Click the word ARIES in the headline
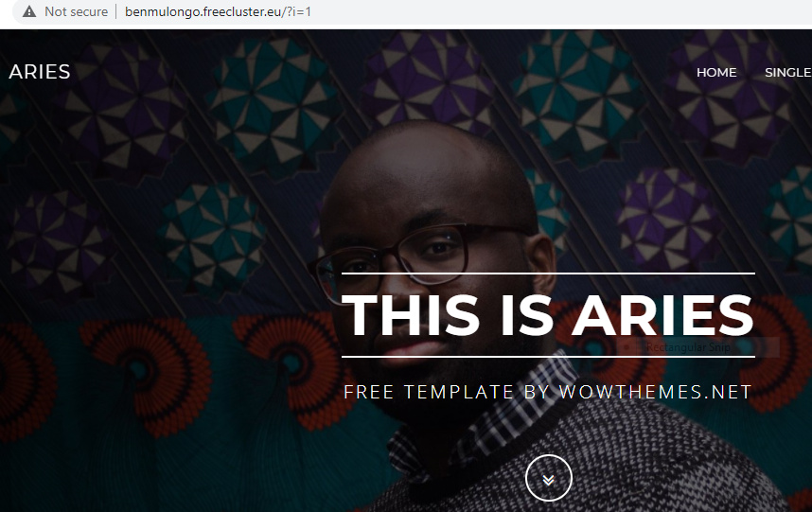This screenshot has width=812, height=512. tap(662, 315)
